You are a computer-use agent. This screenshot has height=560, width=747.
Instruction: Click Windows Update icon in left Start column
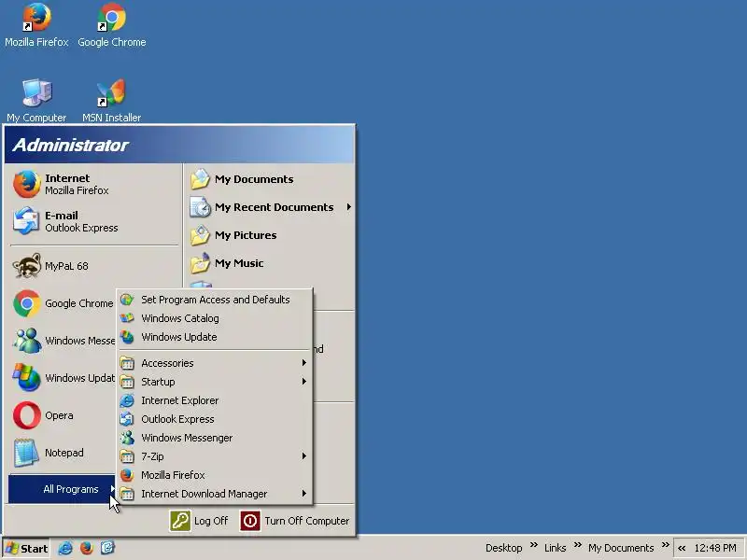tap(27, 378)
